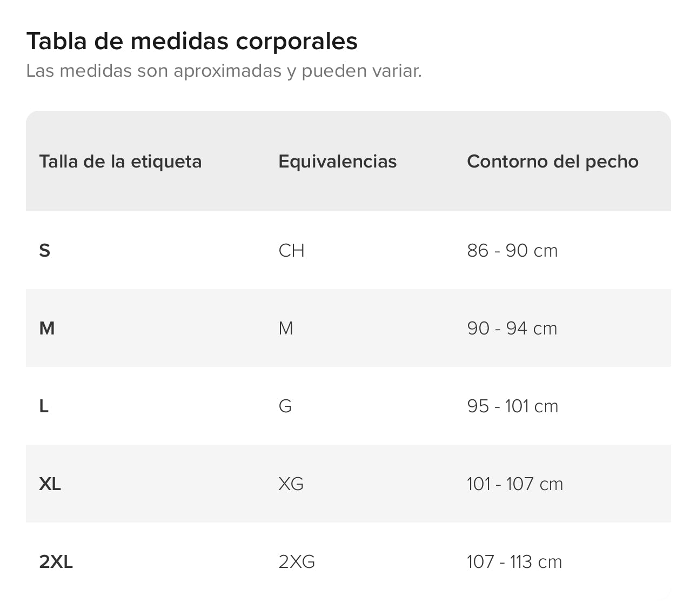This screenshot has height=616, width=697.
Task: Select the 86 - 90 cm measurement
Action: point(512,251)
